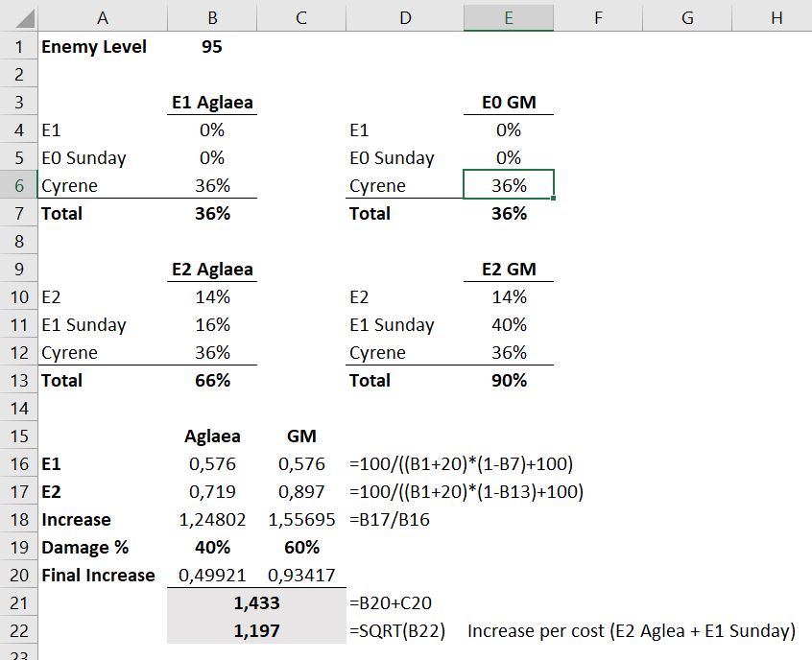812x660 pixels.
Task: Click the row 17 formula text with B13
Action: [466, 492]
